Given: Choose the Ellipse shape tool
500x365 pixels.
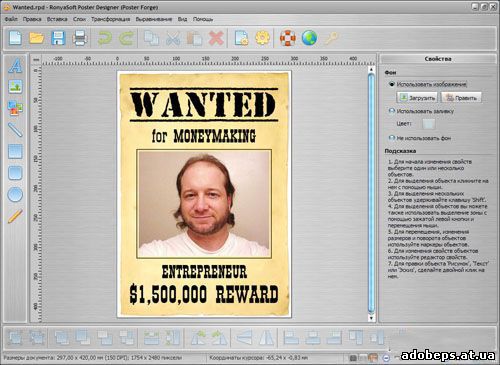Looking at the screenshot, I should 15,194.
